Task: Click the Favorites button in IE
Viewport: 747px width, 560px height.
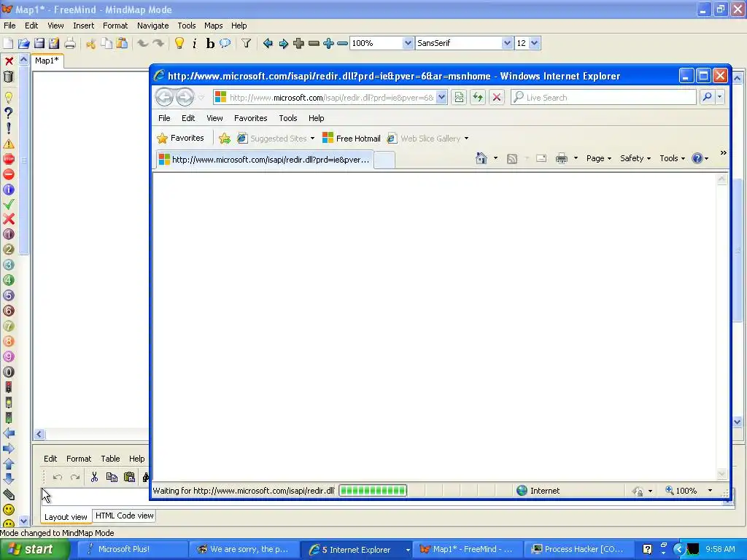Action: click(181, 138)
